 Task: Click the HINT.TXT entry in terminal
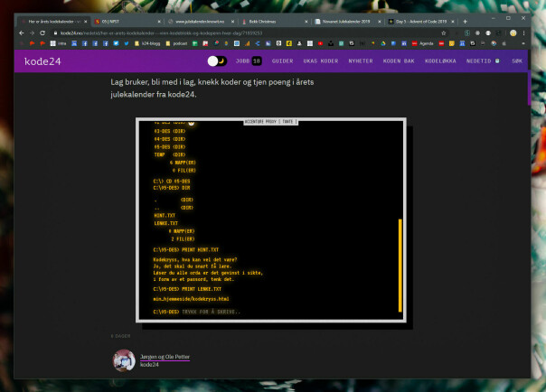[165, 216]
